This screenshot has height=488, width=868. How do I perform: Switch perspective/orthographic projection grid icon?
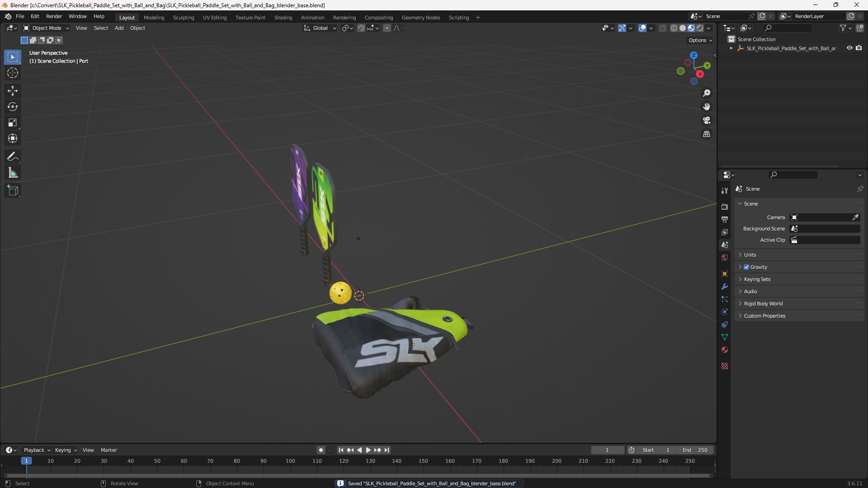[707, 134]
